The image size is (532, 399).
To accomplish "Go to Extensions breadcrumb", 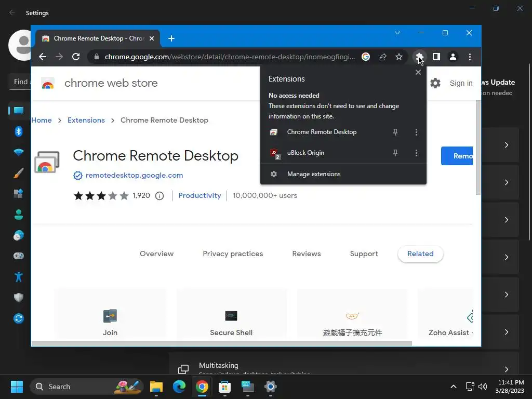I will point(86,120).
